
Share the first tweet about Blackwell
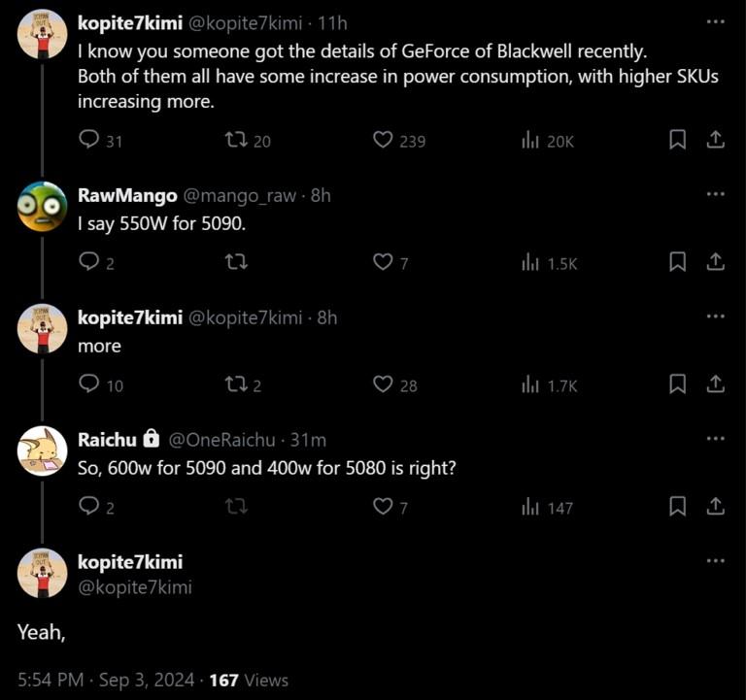716,140
